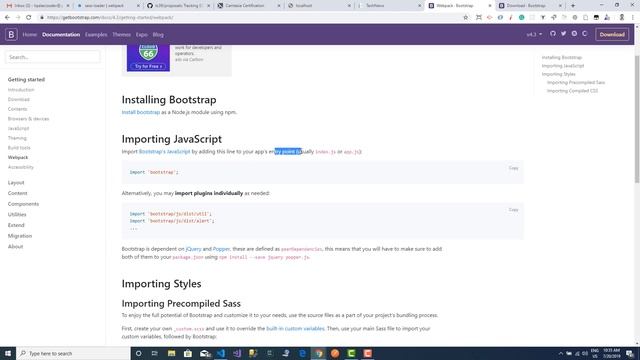Open the Components section in the sidebar

click(23, 204)
